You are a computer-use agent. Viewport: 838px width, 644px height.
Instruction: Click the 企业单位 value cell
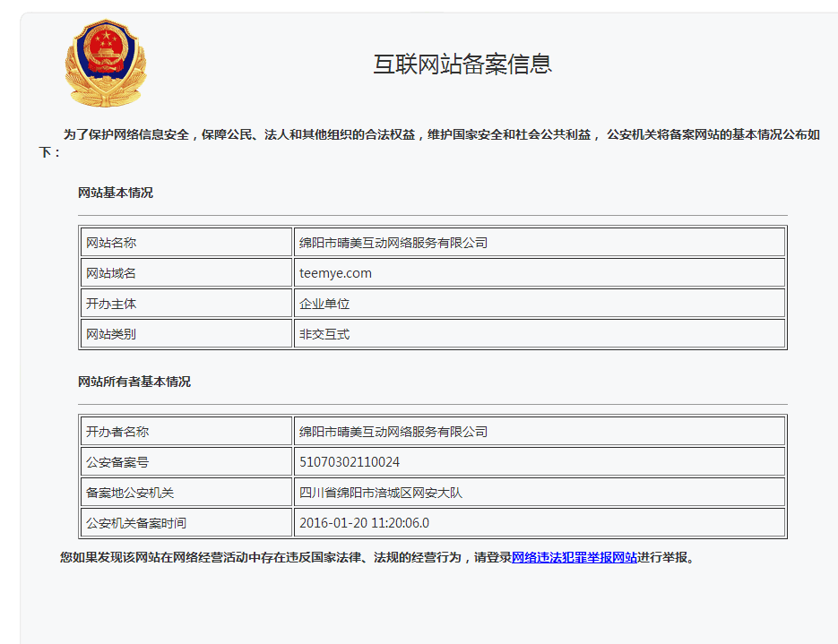[x=540, y=304]
